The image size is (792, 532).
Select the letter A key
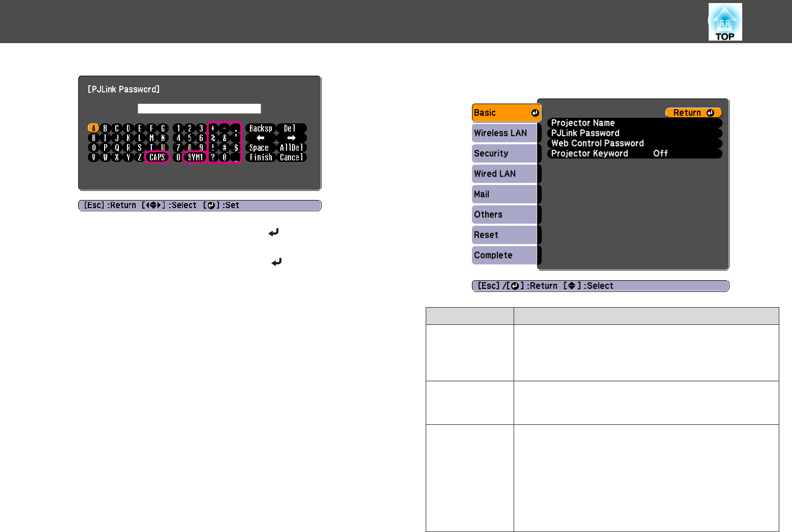coord(93,128)
